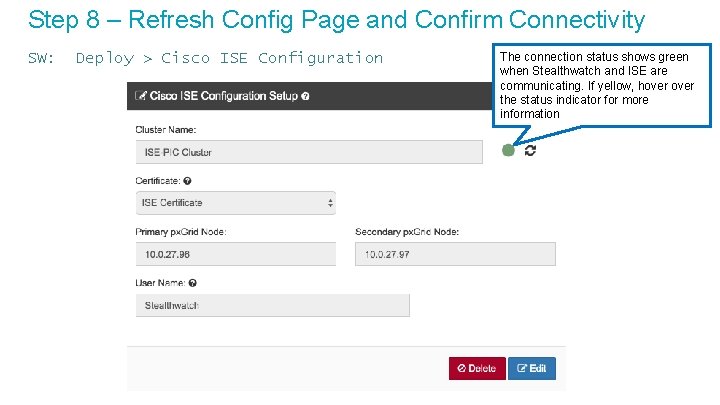Click help icon beside Cisco ISE Configuration Setup
This screenshot has width=720, height=405.
[305, 96]
